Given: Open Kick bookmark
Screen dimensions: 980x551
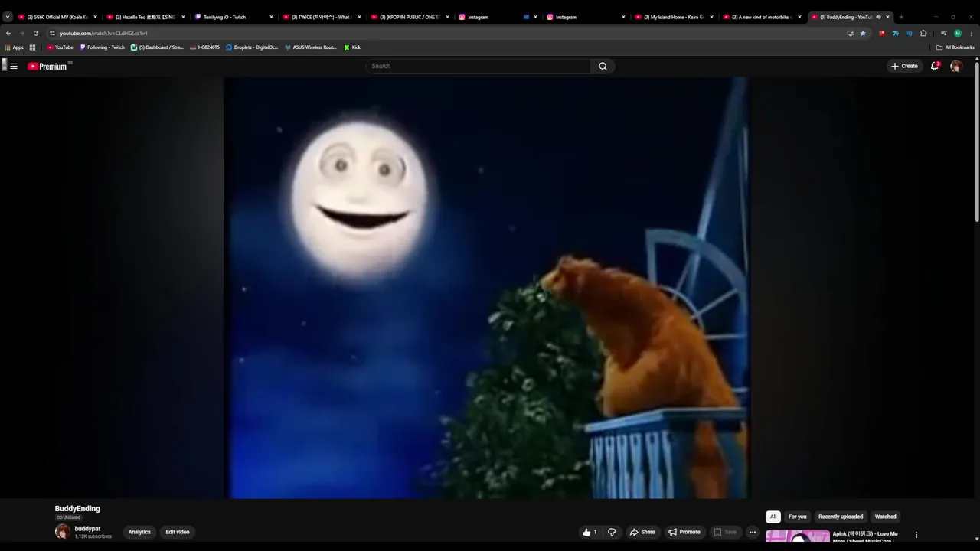Looking at the screenshot, I should 352,47.
